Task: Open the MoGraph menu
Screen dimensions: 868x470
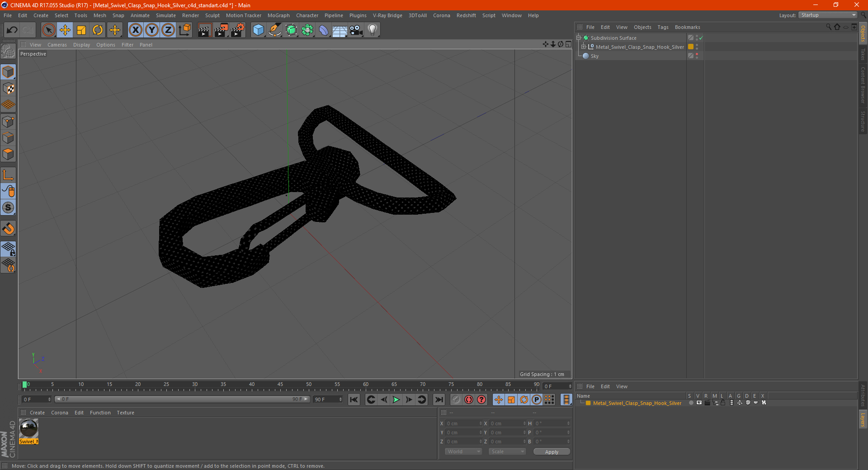Action: pyautogui.click(x=278, y=15)
